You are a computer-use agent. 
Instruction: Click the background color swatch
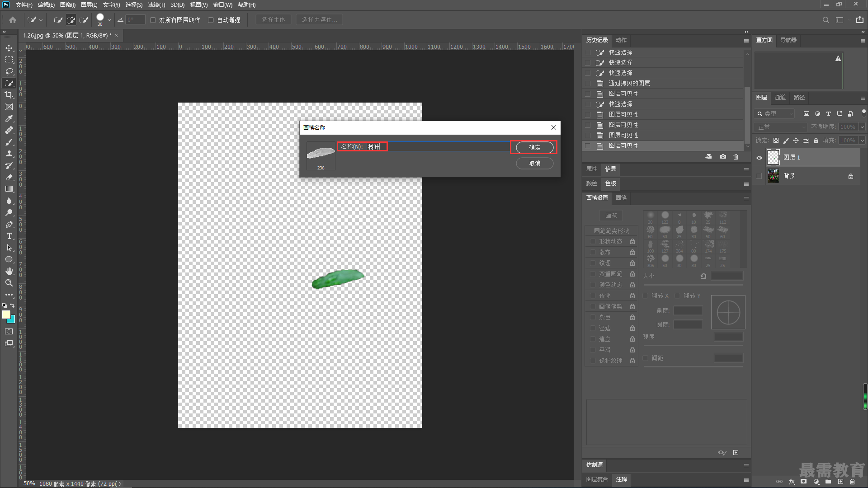tap(12, 319)
